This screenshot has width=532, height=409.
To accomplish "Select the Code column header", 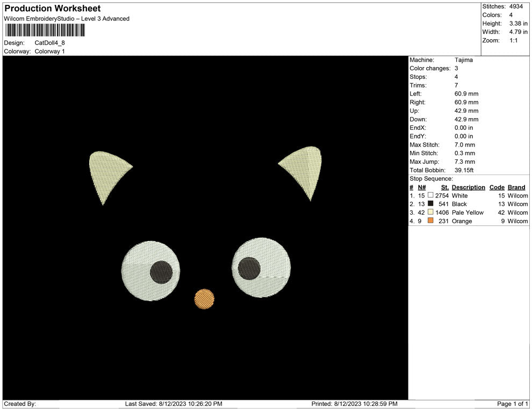I will coord(497,187).
